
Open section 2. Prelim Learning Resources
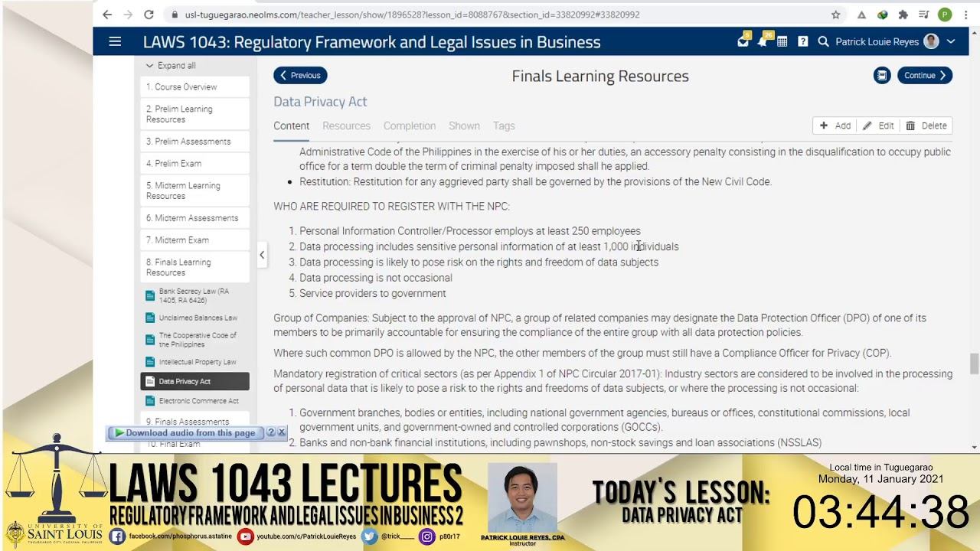(x=194, y=114)
